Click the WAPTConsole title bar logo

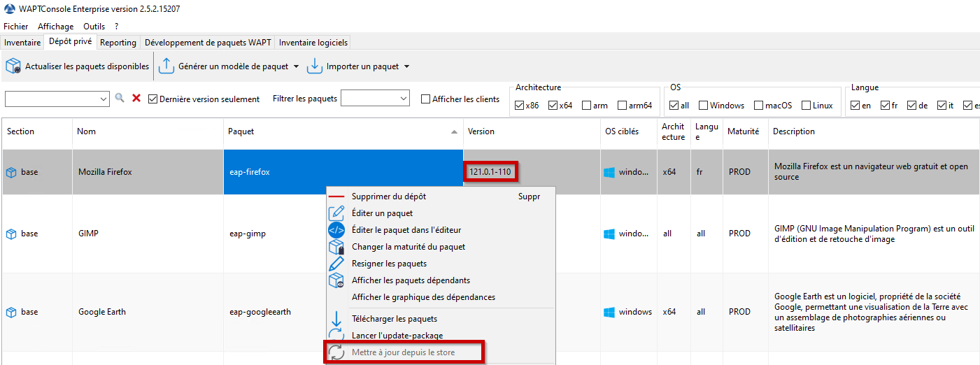[x=8, y=8]
